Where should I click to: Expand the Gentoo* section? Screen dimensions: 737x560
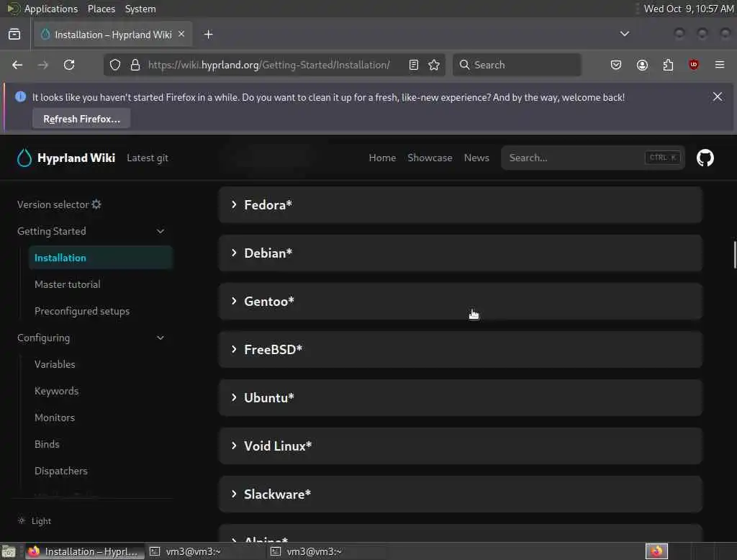coord(460,302)
